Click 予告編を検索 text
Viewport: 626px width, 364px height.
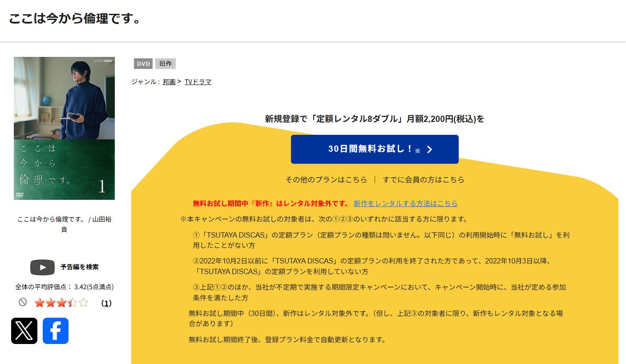[80, 267]
